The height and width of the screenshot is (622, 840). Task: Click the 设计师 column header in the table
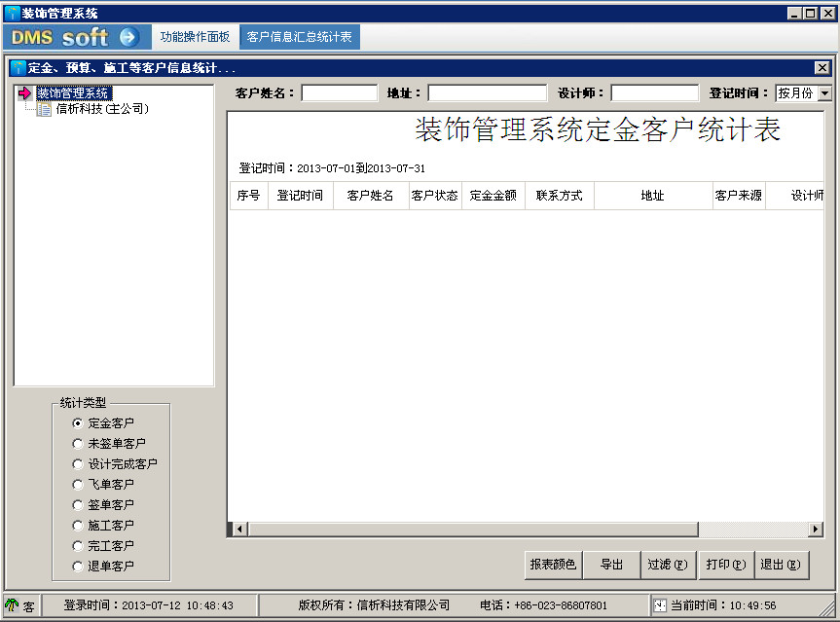tap(795, 196)
